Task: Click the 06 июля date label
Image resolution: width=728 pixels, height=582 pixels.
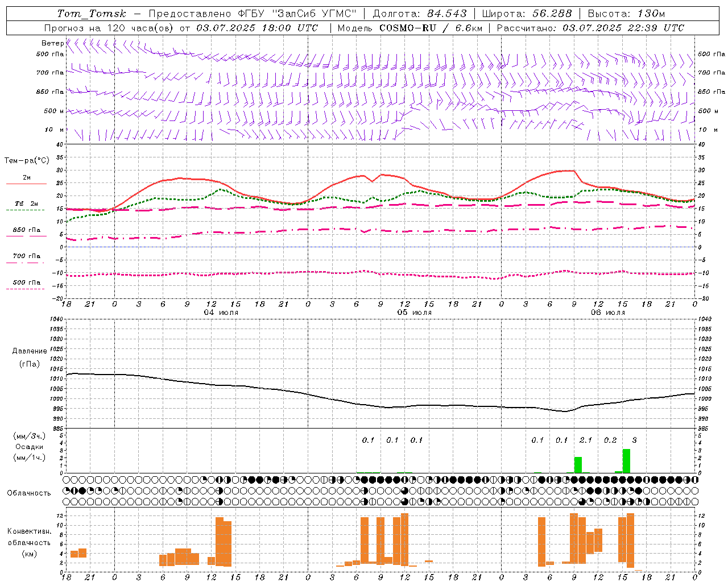Action: tap(607, 313)
